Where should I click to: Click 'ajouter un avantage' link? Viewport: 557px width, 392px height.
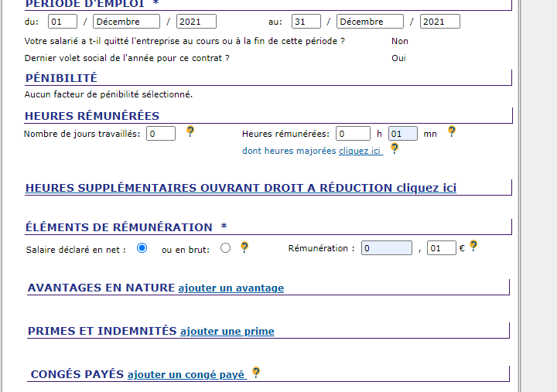(x=231, y=288)
